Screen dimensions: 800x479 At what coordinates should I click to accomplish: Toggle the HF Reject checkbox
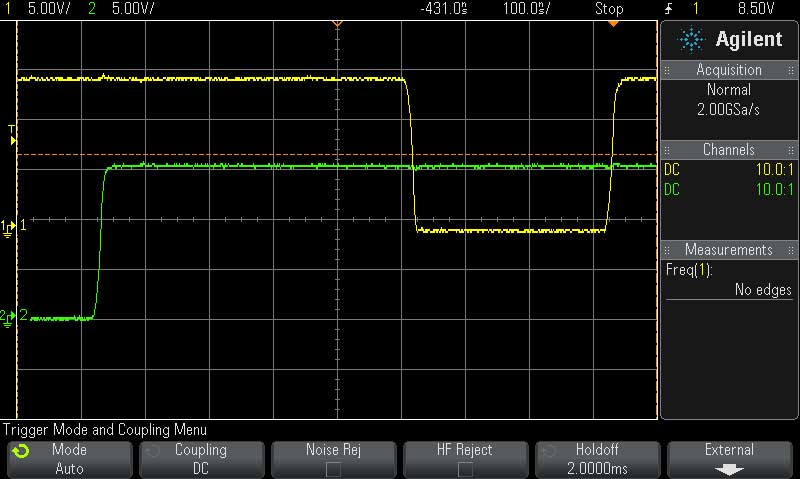coord(465,468)
